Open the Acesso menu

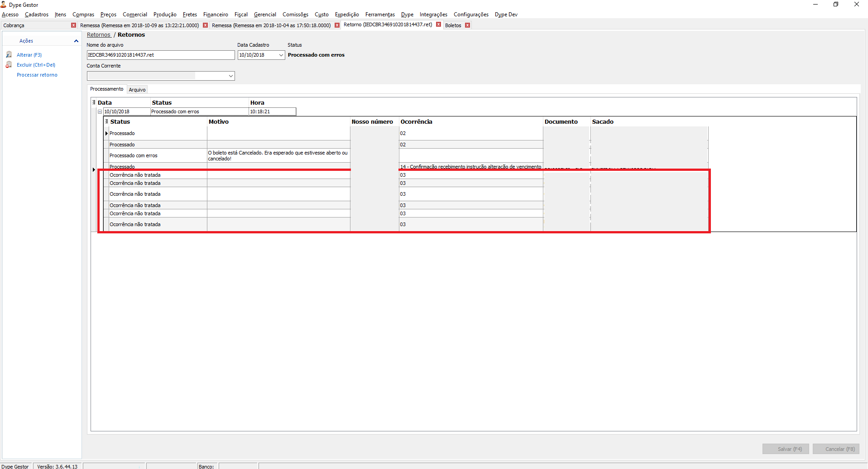(x=10, y=15)
